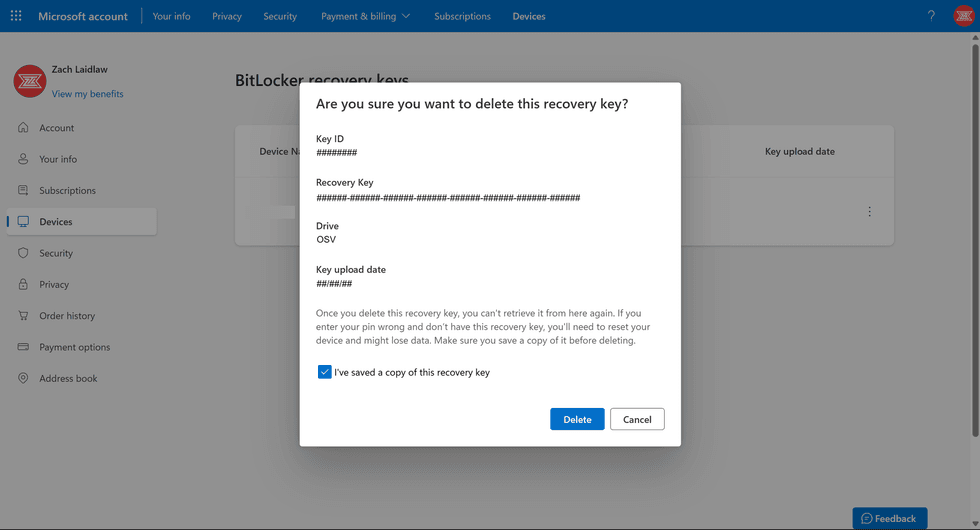980x530 pixels.
Task: Click the Address book location pin icon
Action: tap(23, 378)
